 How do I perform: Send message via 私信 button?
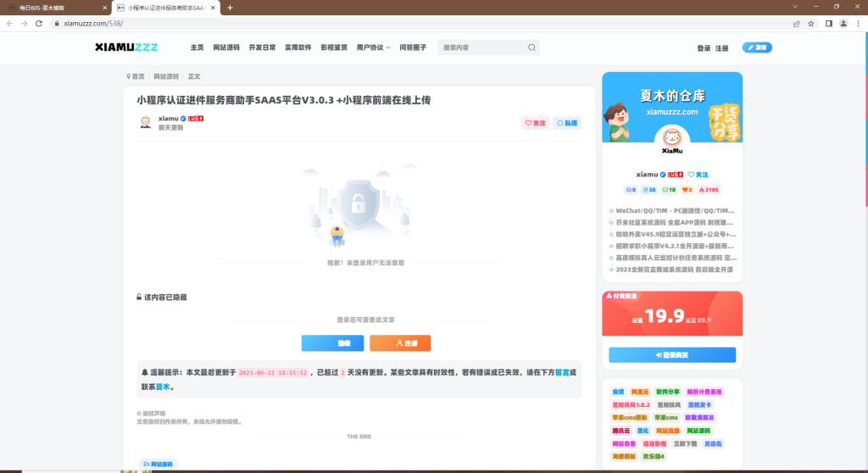point(567,123)
